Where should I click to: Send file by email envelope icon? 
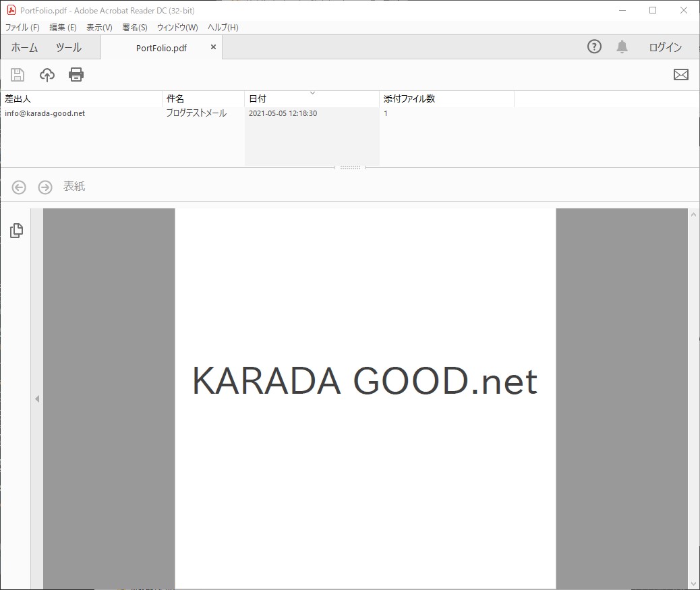(681, 75)
